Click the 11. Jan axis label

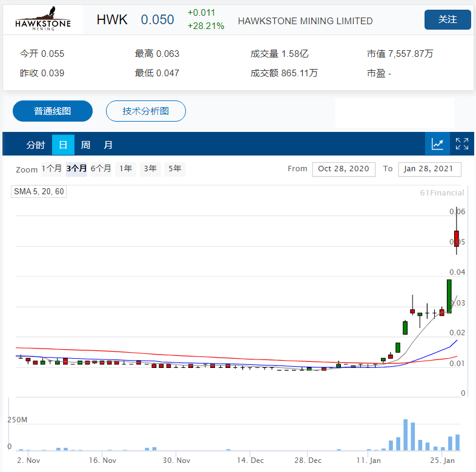pyautogui.click(x=368, y=461)
